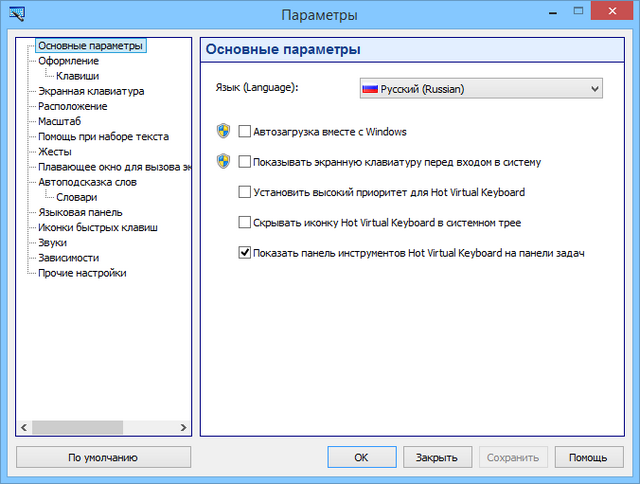Open Жесты settings page
This screenshot has width=640, height=484.
tap(55, 152)
